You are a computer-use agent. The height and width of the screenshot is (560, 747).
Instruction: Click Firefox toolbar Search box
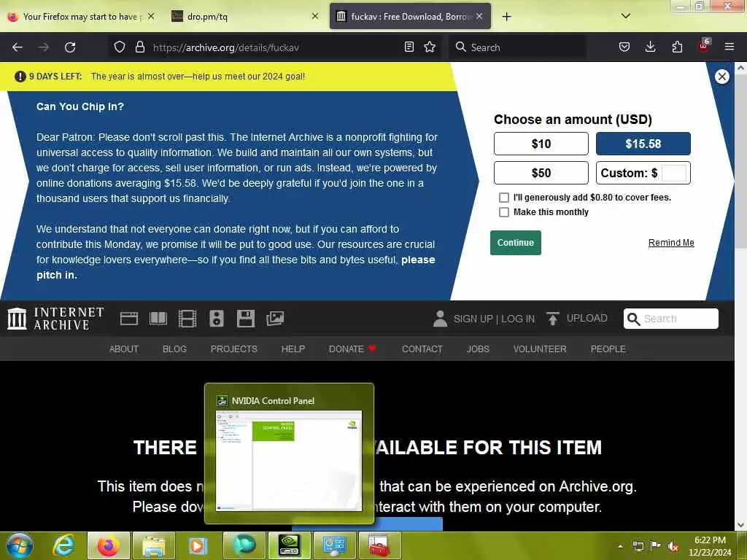pos(517,47)
